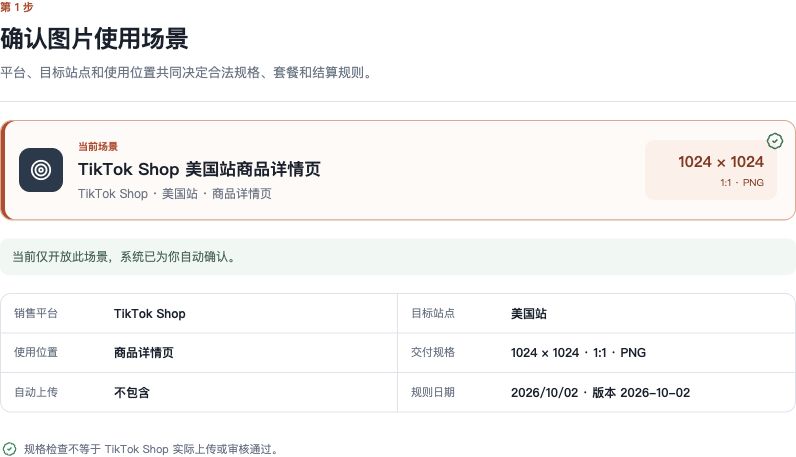The image size is (796, 457).
Task: Click the '不包含' value in 自动上传 row
Action: pyautogui.click(x=132, y=393)
